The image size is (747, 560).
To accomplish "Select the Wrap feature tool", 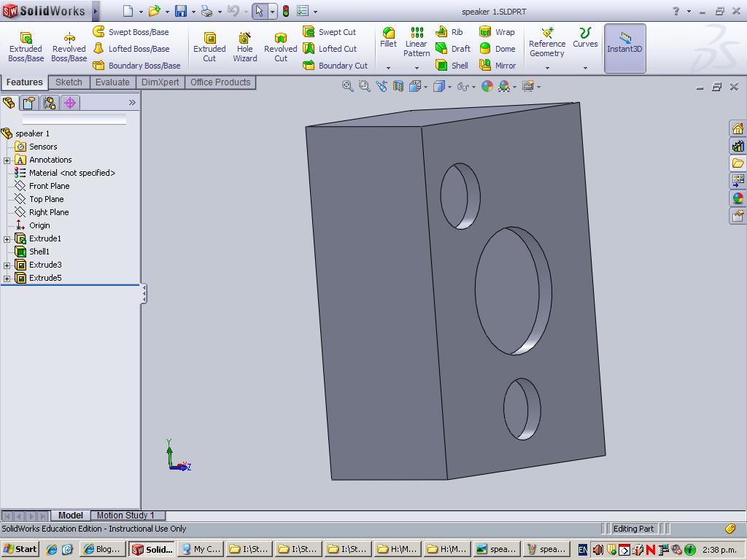I will tap(497, 32).
